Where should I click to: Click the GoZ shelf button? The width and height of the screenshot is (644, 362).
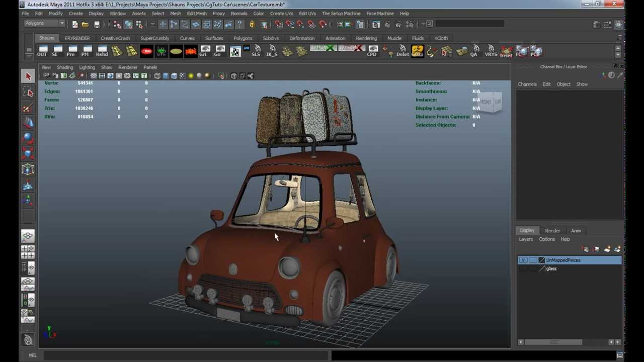(x=417, y=51)
